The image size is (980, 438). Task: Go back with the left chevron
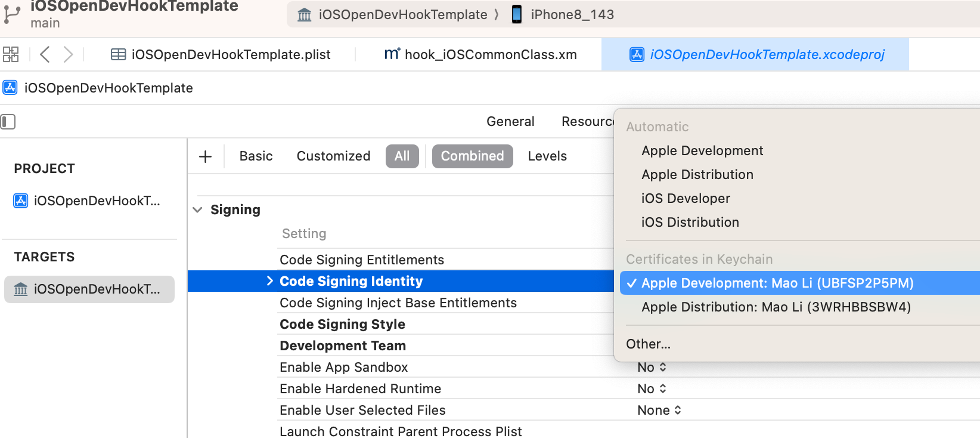coord(45,54)
